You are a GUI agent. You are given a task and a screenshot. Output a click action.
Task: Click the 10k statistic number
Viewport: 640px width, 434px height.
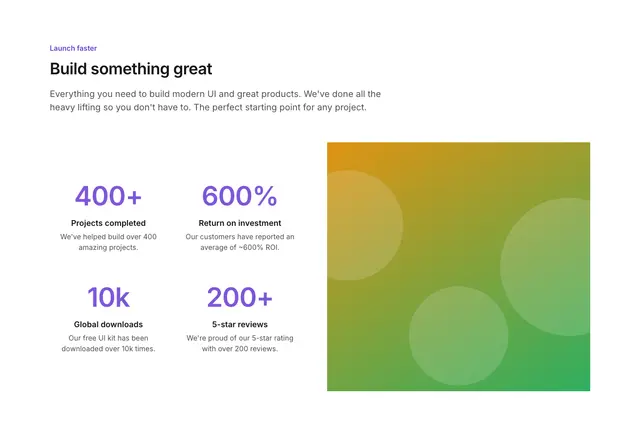click(x=108, y=297)
